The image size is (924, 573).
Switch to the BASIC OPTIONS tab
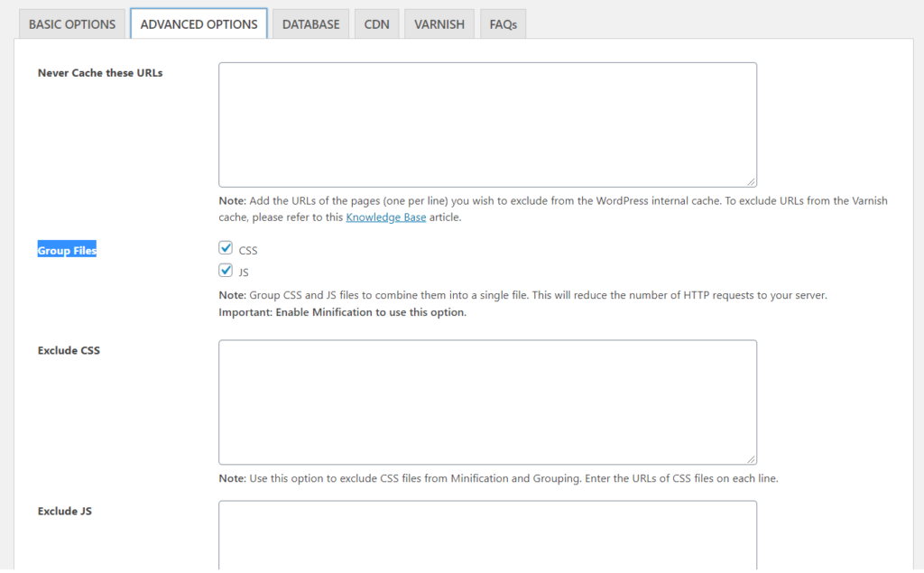[72, 24]
